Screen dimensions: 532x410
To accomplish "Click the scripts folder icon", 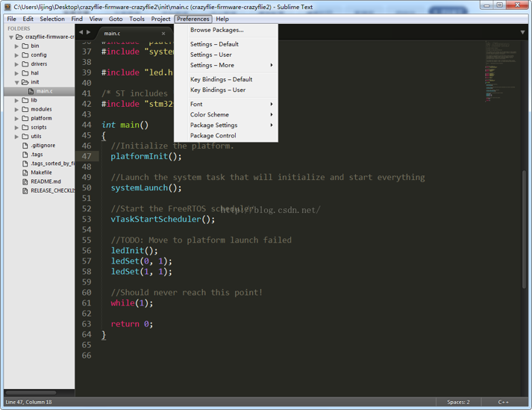I will pos(25,128).
